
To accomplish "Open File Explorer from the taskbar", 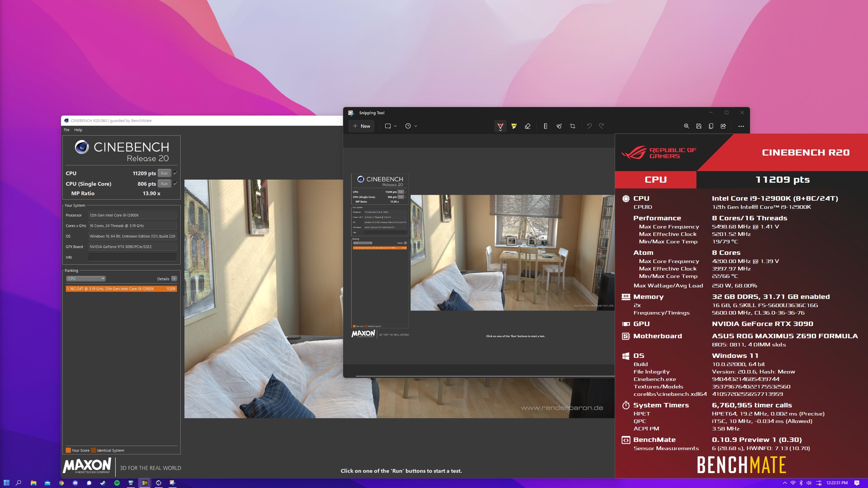I will [x=34, y=483].
